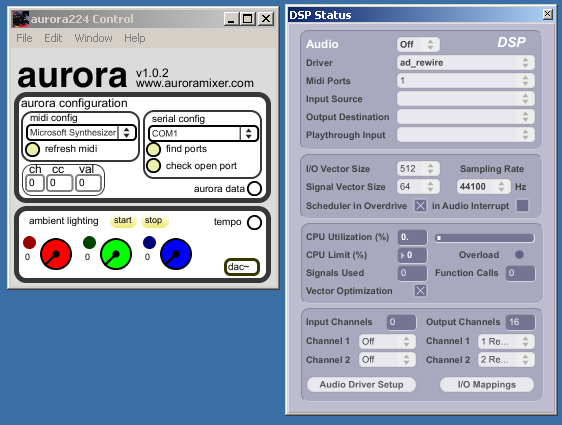
Task: Open the Input Source dropdown
Action: [x=466, y=99]
